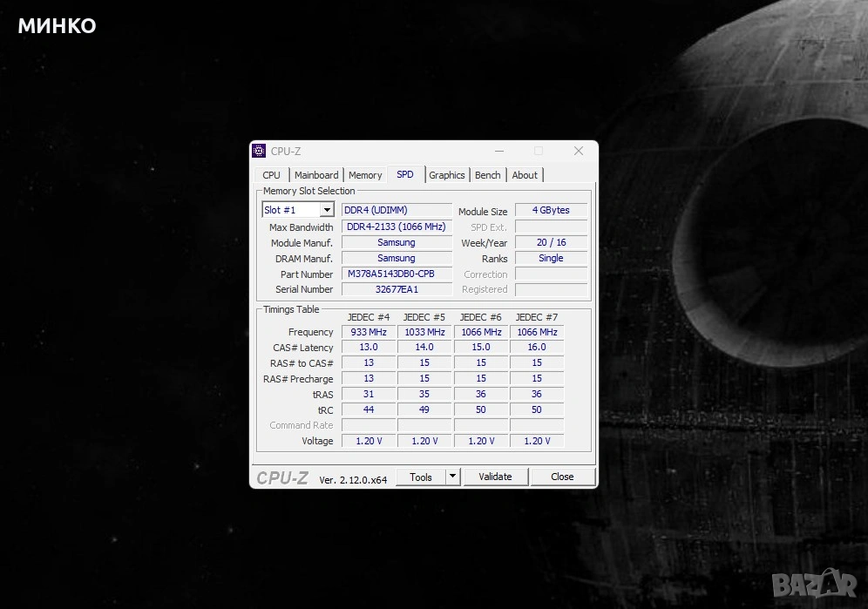Open the Tools dropdown arrow menu
Screen dimensions: 868x609
pos(452,477)
